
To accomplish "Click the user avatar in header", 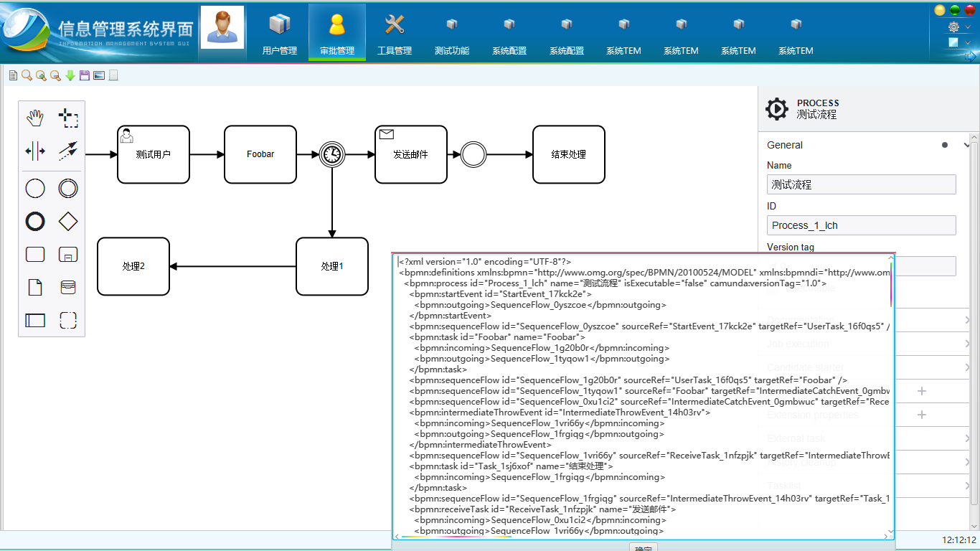I will (x=222, y=27).
